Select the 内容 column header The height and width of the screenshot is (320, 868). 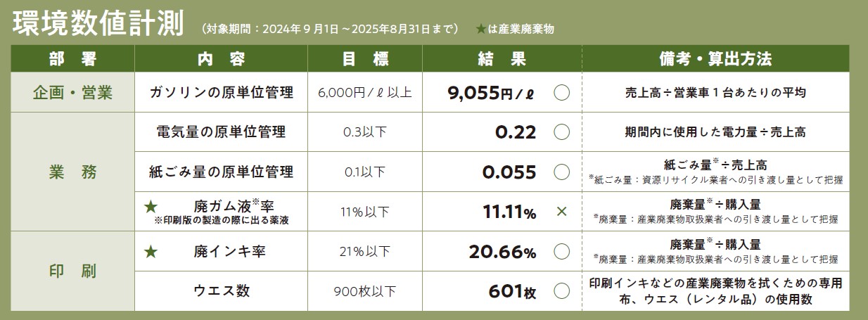(x=221, y=59)
